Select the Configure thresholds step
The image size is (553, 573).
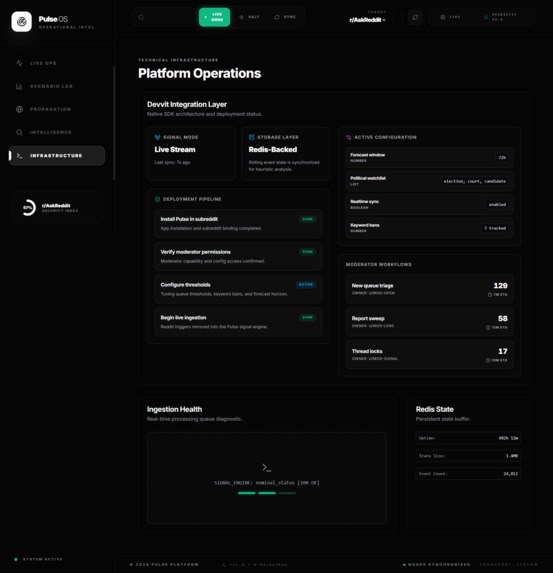(238, 289)
